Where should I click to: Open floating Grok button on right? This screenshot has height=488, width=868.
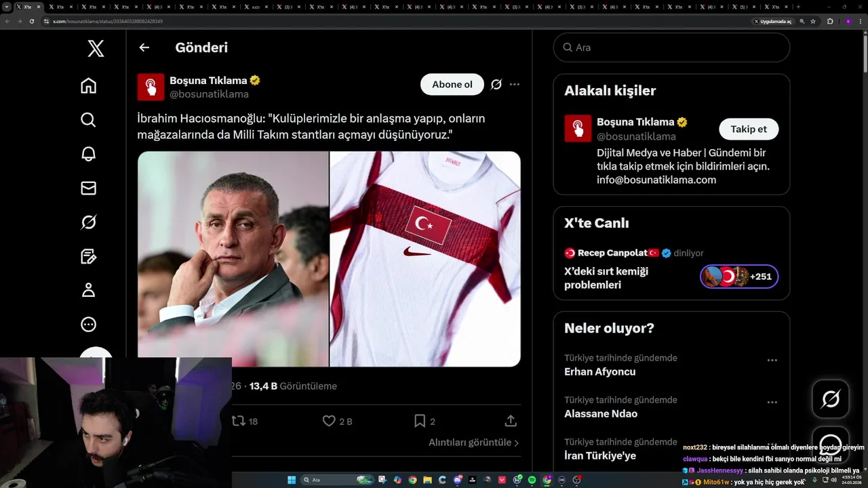coord(831,399)
